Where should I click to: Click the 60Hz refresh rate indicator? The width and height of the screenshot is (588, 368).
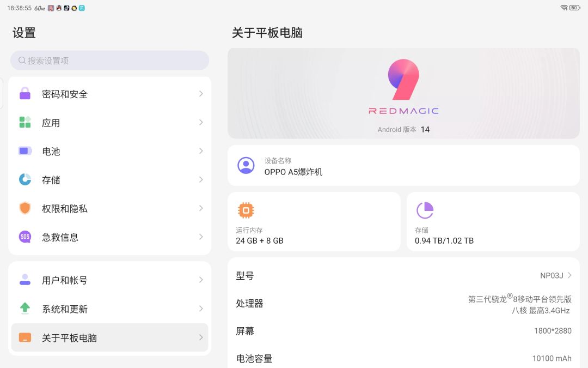coord(40,8)
